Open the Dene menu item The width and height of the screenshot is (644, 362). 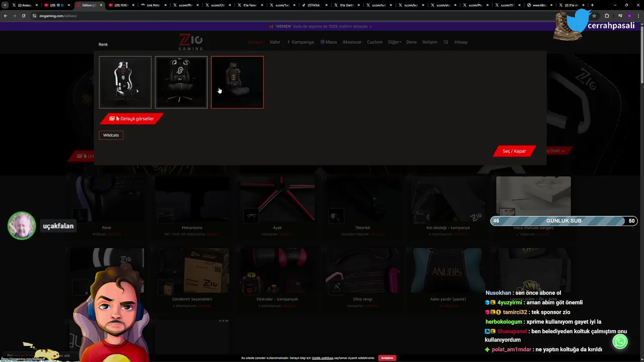412,42
